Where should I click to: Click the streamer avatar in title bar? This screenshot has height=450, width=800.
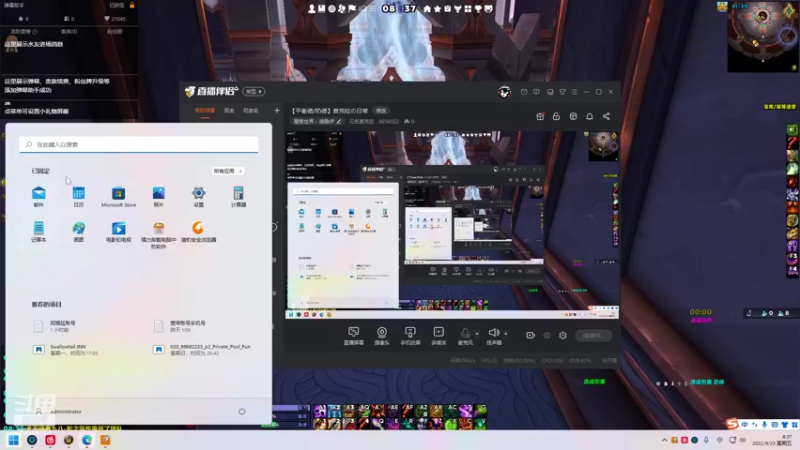click(x=504, y=92)
